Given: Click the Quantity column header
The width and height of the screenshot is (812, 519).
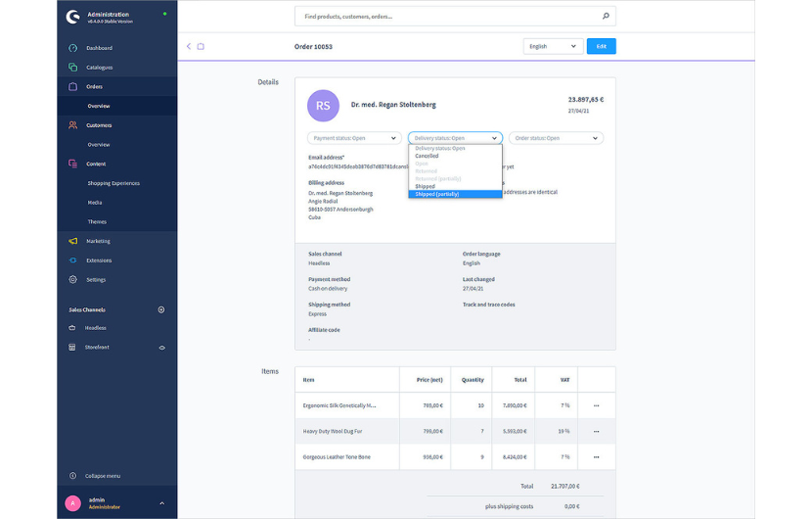Looking at the screenshot, I should click(473, 380).
